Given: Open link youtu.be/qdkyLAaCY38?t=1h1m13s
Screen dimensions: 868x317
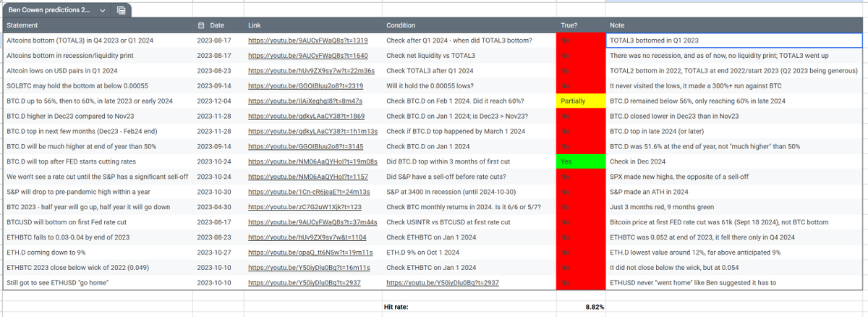Looking at the screenshot, I should [313, 132].
